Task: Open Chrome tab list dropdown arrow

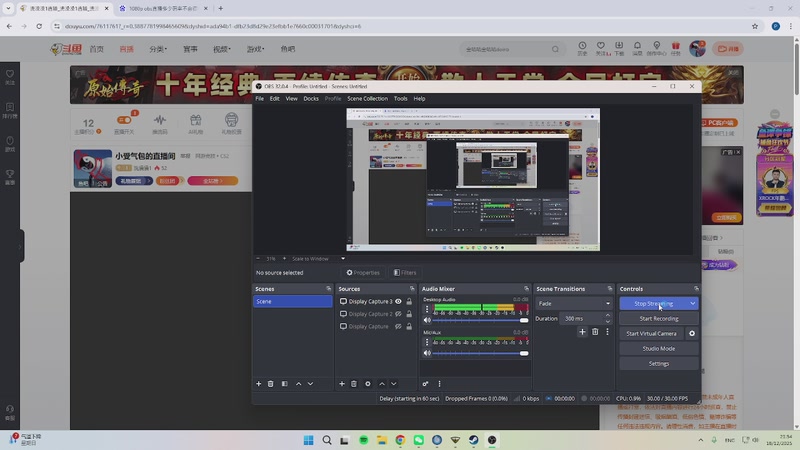Action: coord(8,8)
